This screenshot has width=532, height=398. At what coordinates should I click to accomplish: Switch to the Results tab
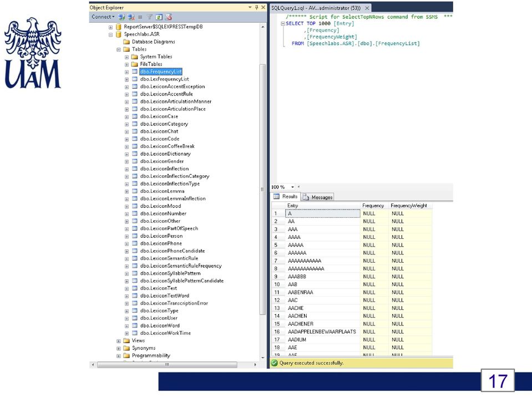pos(286,197)
